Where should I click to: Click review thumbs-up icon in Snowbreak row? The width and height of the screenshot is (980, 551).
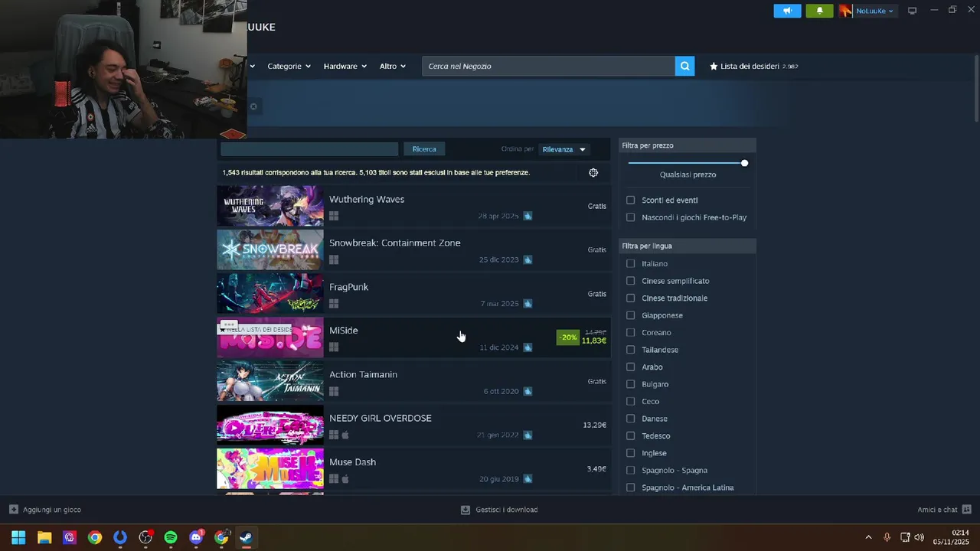[528, 259]
